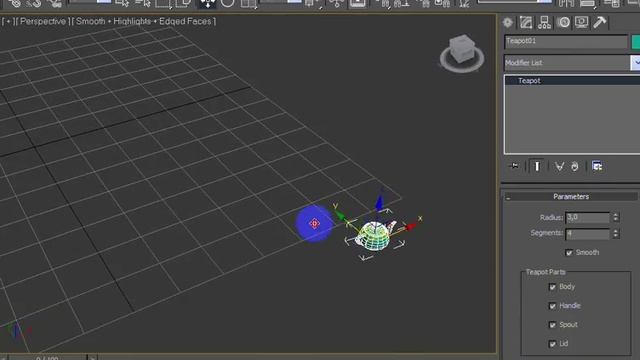Click the ViewCube in the viewport
Viewport: 640px width, 360px height.
tap(462, 53)
